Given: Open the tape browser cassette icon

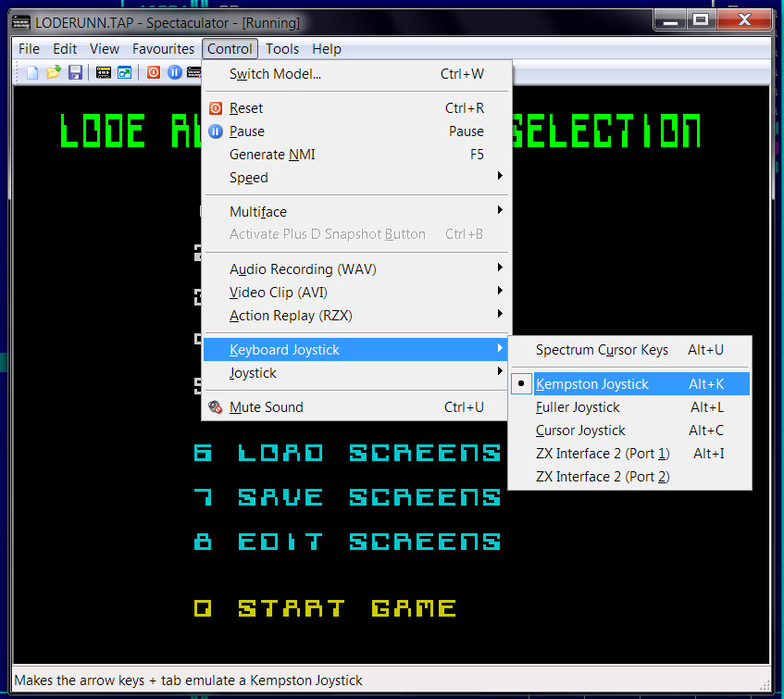Looking at the screenshot, I should tap(104, 72).
